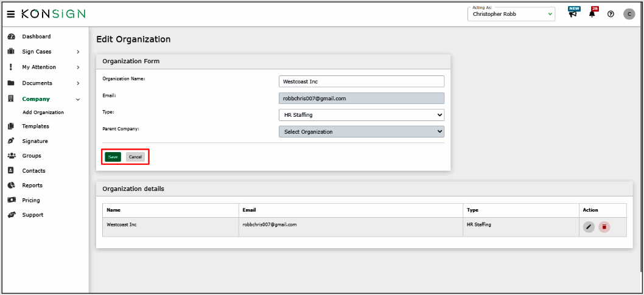Image resolution: width=644 pixels, height=295 pixels.
Task: Open the user profile avatar
Action: [x=629, y=14]
